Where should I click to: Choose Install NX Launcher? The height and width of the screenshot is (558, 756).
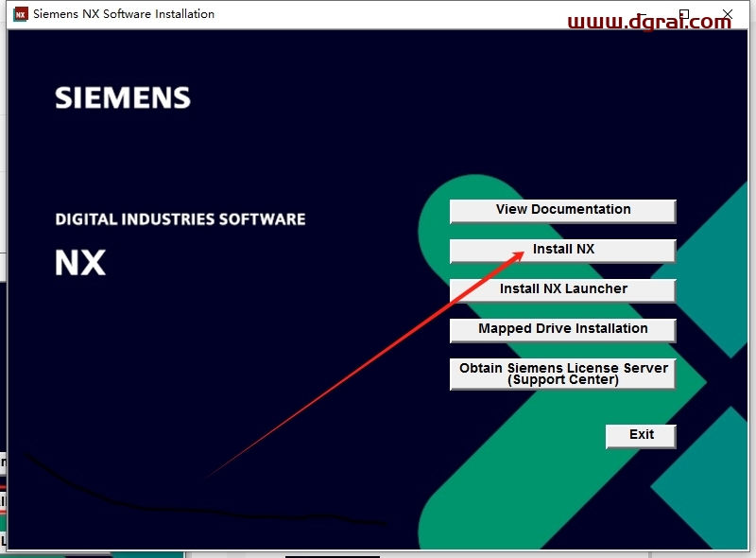click(562, 290)
